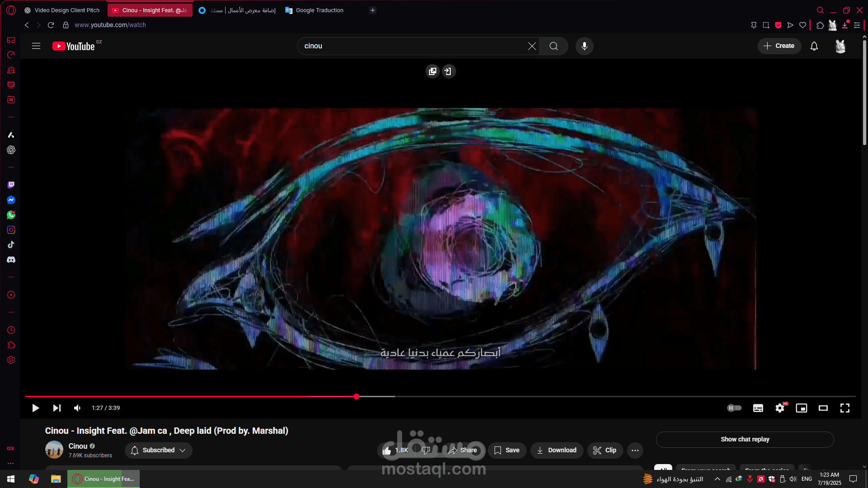
Task: Open the sidebar player icon
Action: click(11, 295)
